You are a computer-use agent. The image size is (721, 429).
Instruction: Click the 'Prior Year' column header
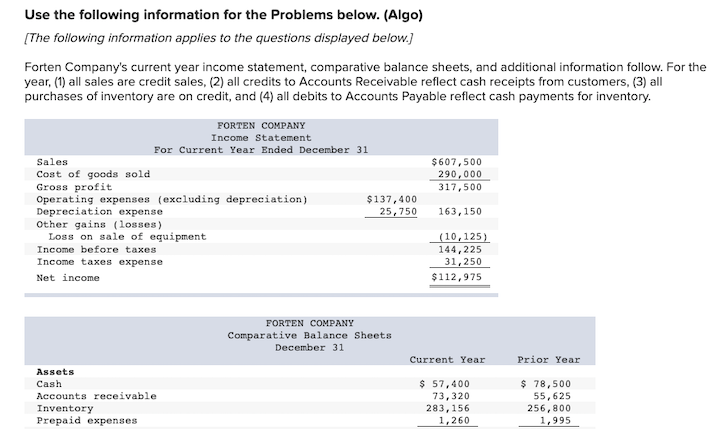pos(549,360)
